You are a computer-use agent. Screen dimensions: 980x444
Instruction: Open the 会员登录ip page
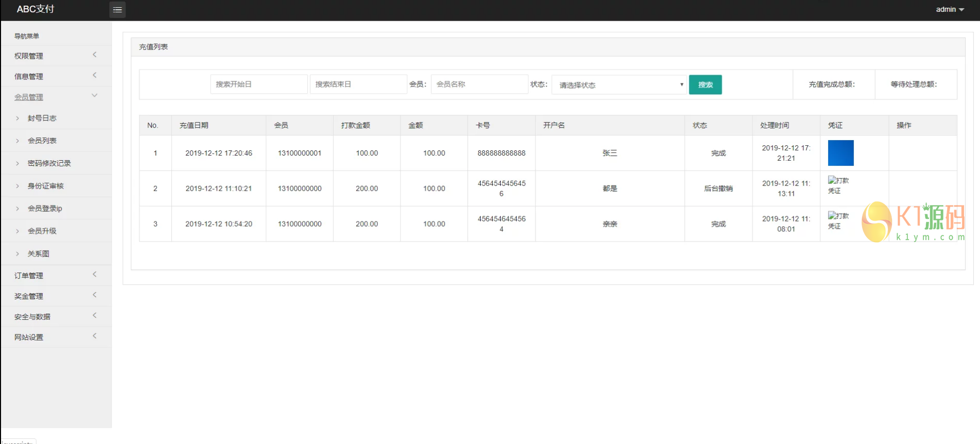45,209
